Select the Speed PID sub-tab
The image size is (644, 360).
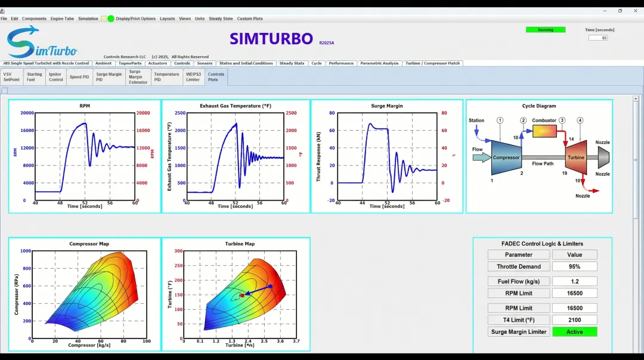click(79, 77)
